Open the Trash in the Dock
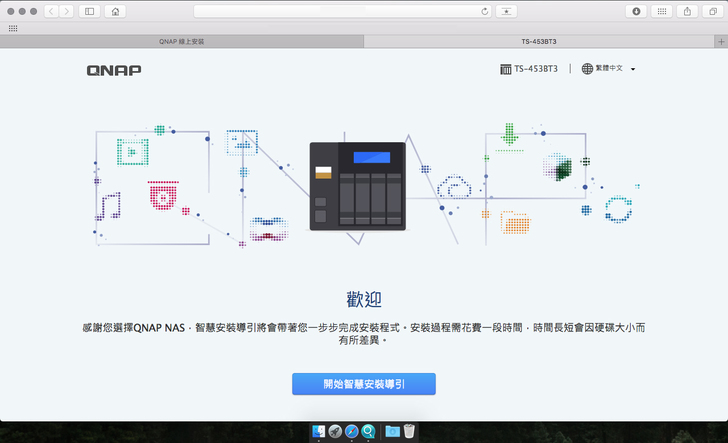The image size is (728, 443). point(409,431)
